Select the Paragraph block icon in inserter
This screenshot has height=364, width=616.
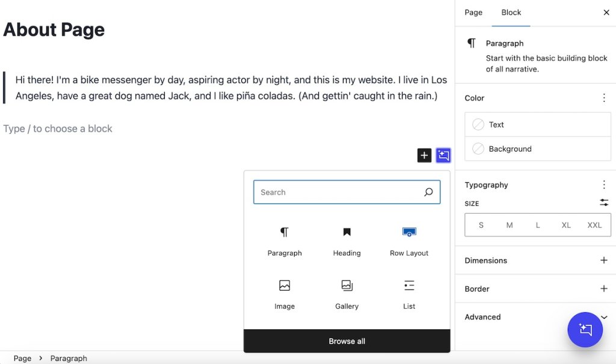pos(285,239)
